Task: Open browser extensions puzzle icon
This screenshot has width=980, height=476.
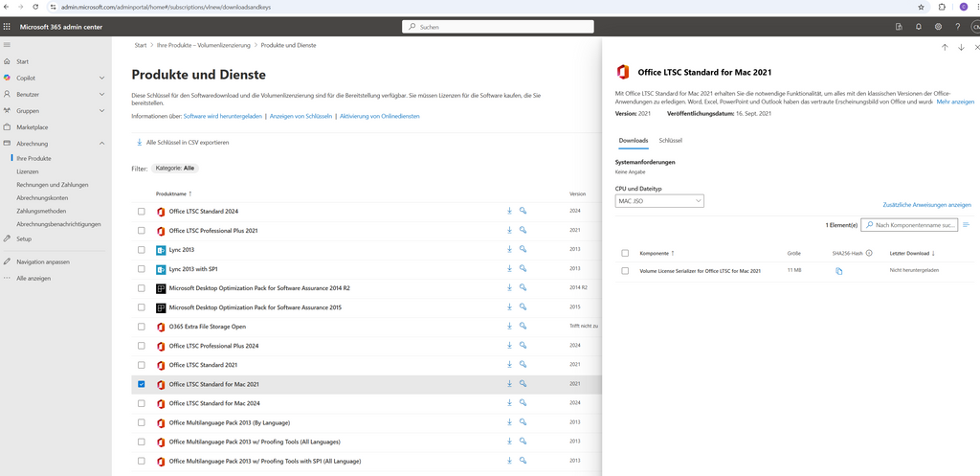Action: (942, 7)
